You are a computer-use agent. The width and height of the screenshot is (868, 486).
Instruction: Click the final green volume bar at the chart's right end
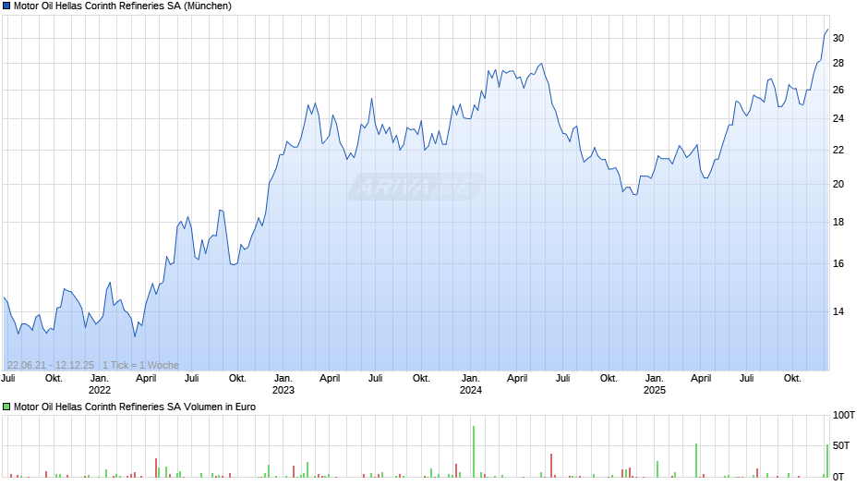click(x=827, y=460)
